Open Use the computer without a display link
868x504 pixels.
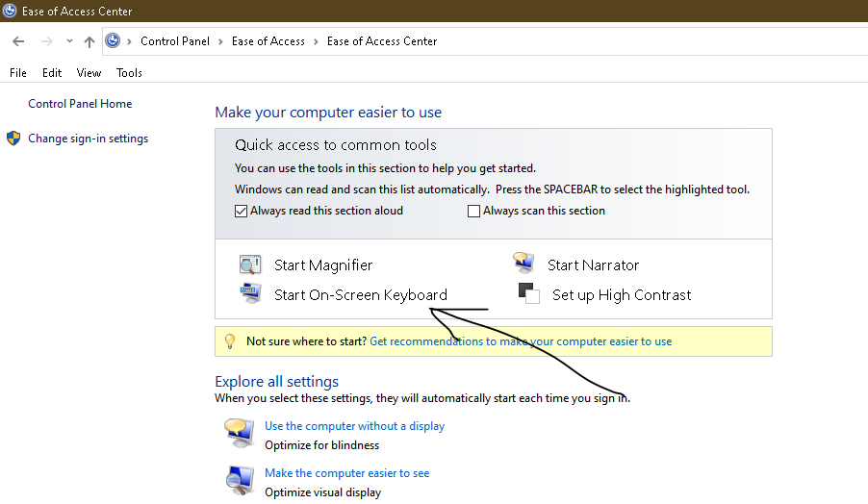(354, 426)
